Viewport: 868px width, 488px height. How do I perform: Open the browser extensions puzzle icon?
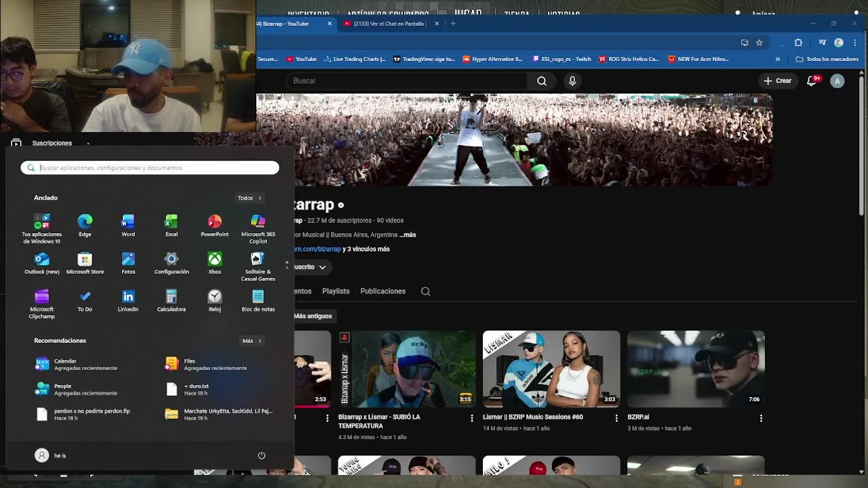[798, 43]
